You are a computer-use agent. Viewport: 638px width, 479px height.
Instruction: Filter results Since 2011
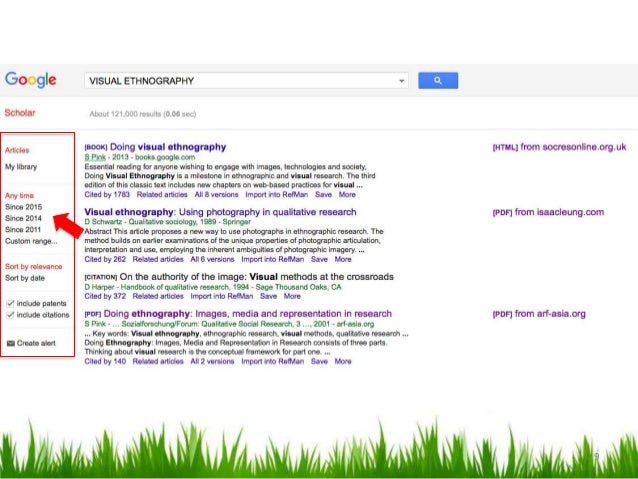pyautogui.click(x=23, y=230)
